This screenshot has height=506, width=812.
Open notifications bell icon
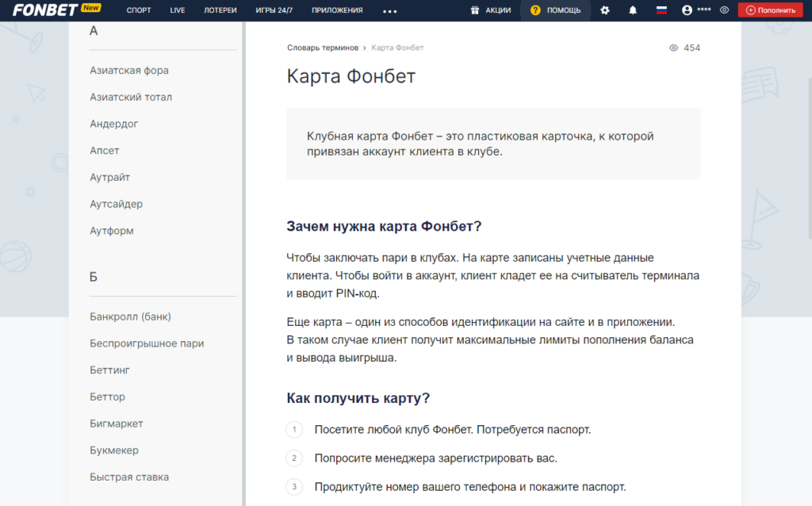[x=633, y=10]
